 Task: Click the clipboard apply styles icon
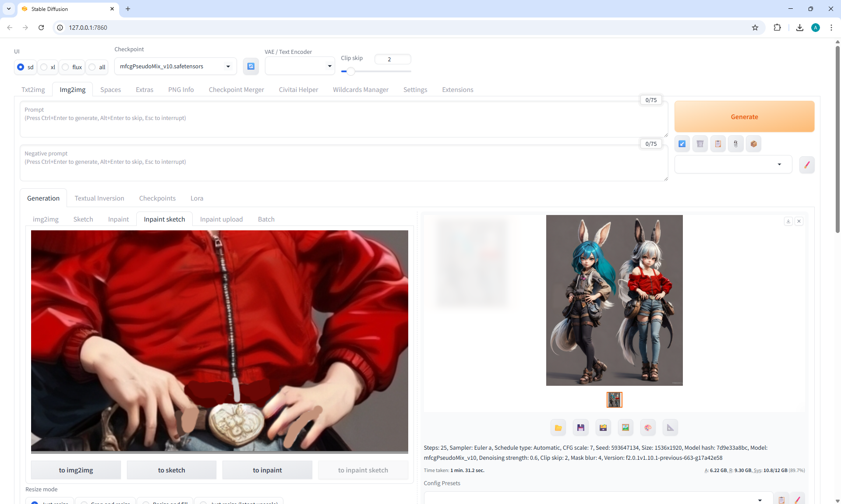(x=718, y=144)
